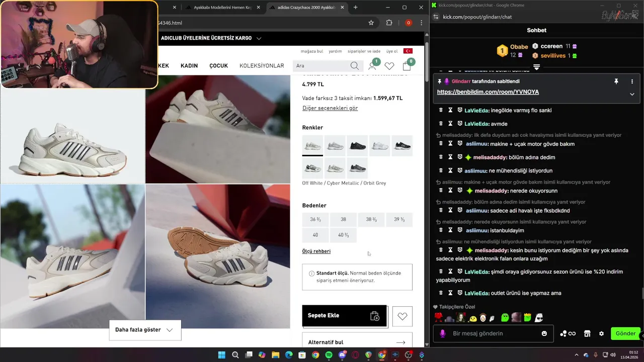This screenshot has width=644, height=362.
Task: Open the adidas search magnifier icon
Action: (x=355, y=66)
